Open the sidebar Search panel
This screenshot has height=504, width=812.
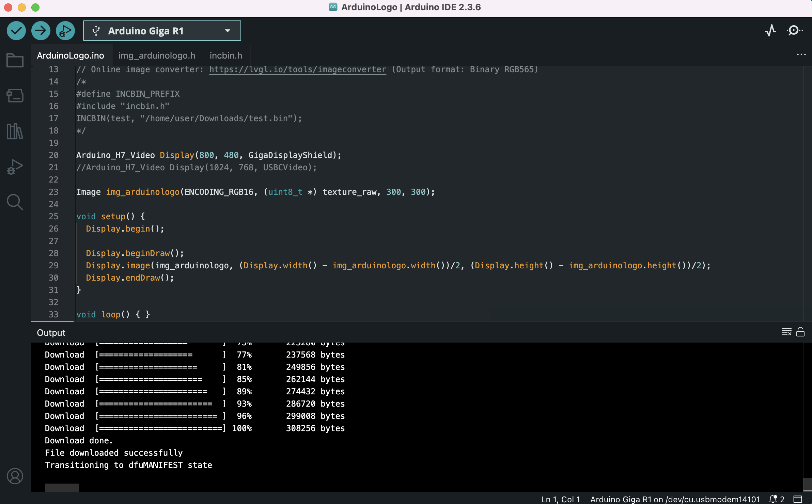pos(15,202)
